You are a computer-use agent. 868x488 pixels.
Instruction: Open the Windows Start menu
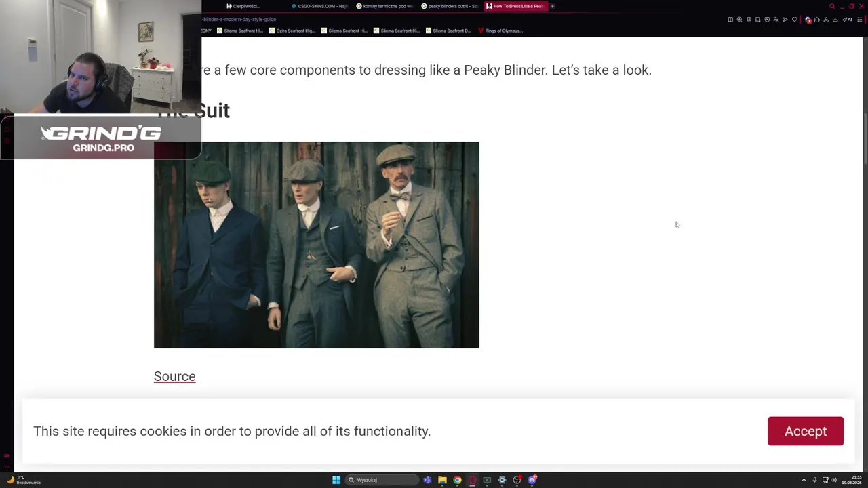pyautogui.click(x=336, y=480)
